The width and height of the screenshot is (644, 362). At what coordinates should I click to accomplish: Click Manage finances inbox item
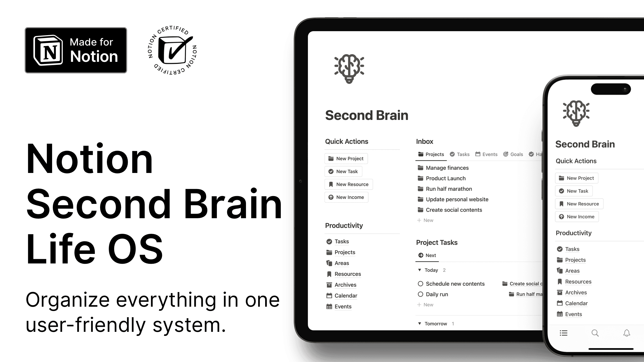pos(447,167)
